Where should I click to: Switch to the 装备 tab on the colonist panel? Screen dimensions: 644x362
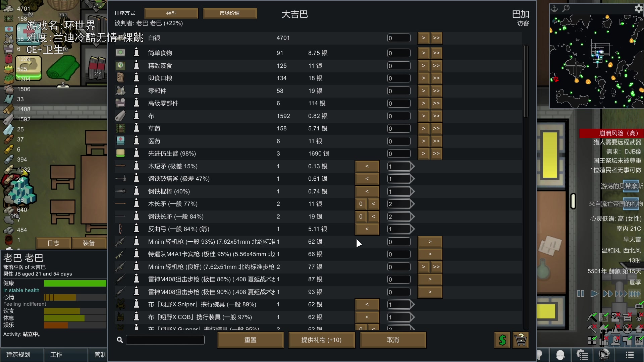point(89,243)
